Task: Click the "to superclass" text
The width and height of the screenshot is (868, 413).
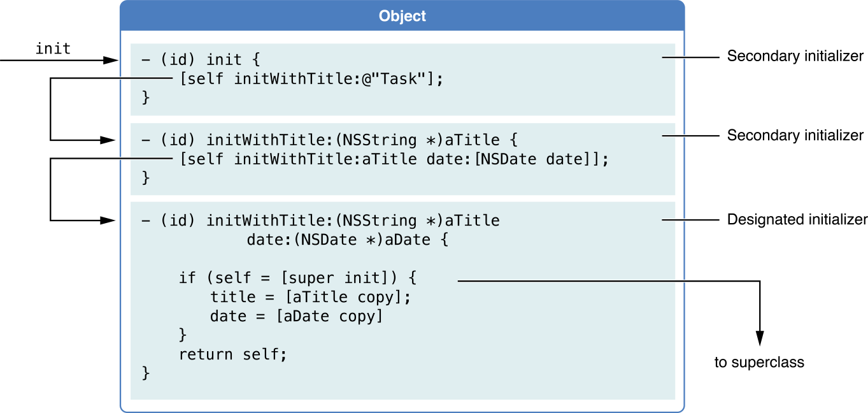Action: point(759,363)
